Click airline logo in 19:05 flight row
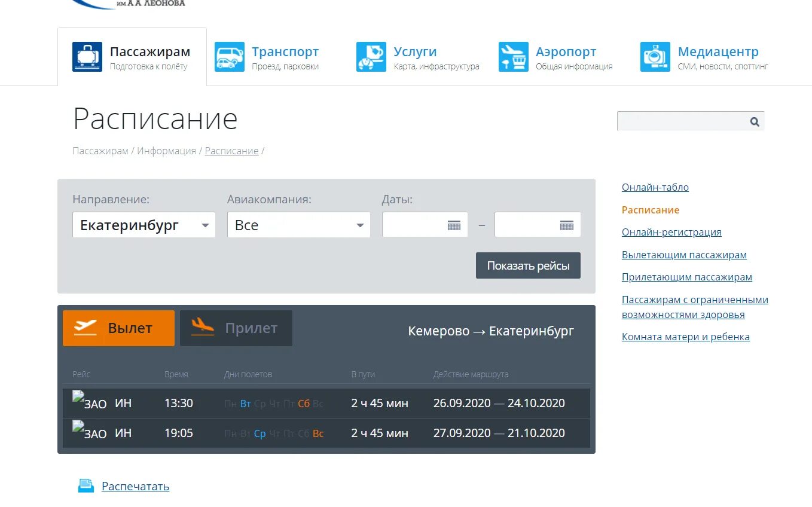Screen dimensions: 812x507 tap(90, 430)
